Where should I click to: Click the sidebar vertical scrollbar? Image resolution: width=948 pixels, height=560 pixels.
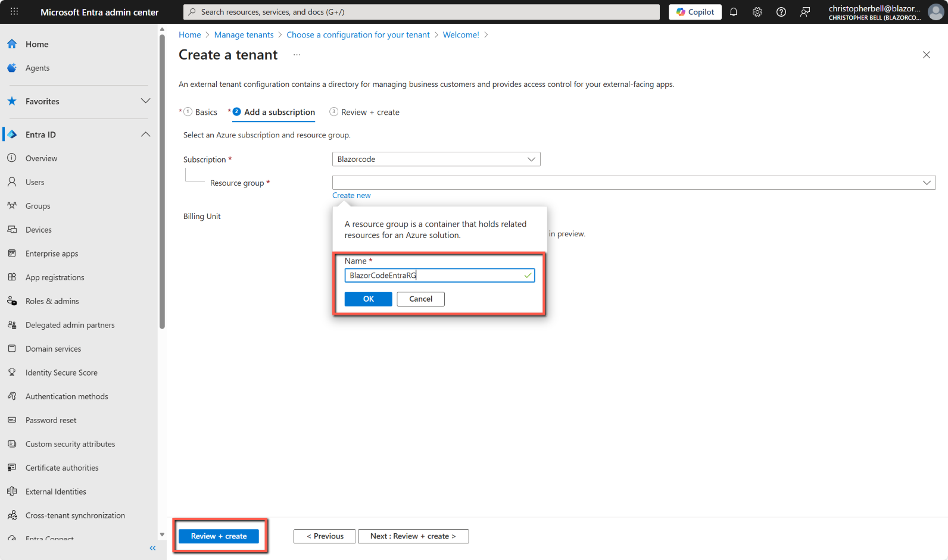pos(162,179)
